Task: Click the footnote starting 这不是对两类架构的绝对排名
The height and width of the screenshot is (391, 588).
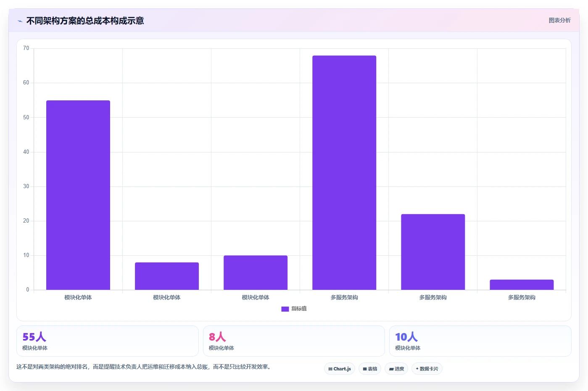Action: (x=145, y=367)
